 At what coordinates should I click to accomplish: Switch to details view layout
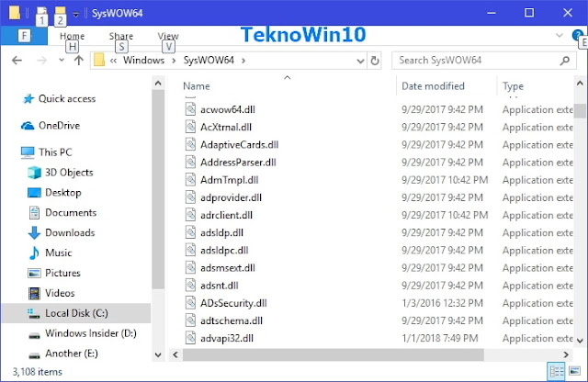tap(557, 372)
